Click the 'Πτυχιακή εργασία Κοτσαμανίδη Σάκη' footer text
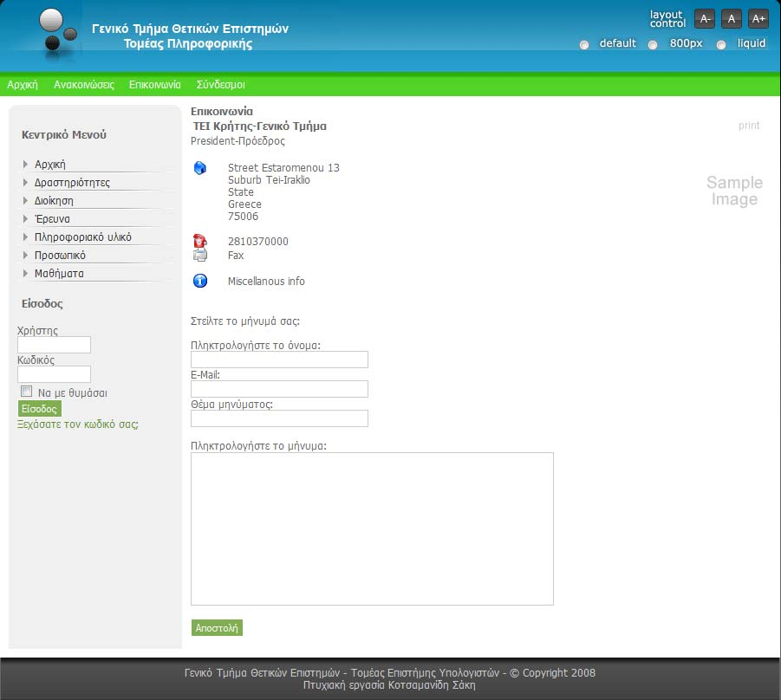Viewport: 781px width, 700px height. pyautogui.click(x=389, y=685)
